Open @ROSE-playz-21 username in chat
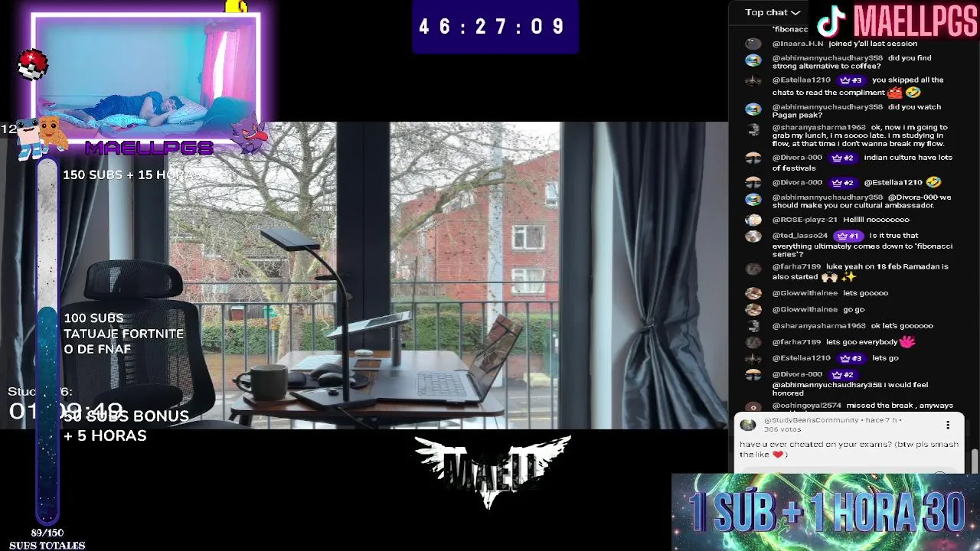Image resolution: width=980 pixels, height=551 pixels. [805, 220]
